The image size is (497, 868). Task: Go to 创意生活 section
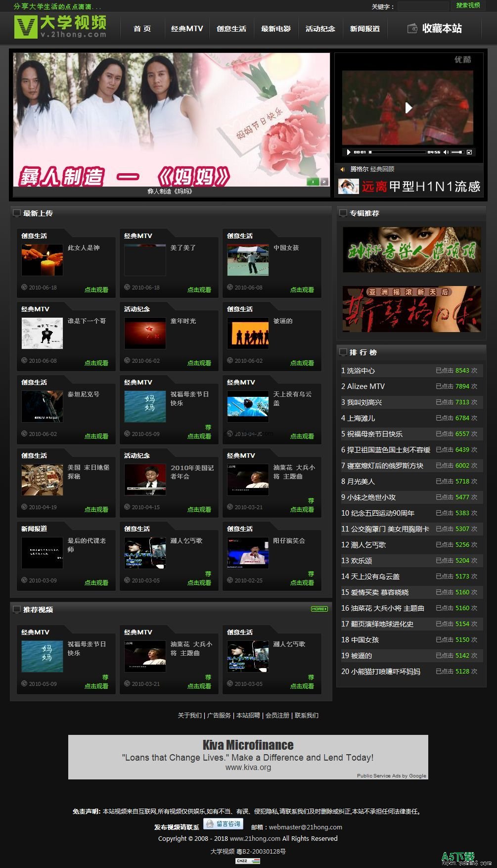231,29
